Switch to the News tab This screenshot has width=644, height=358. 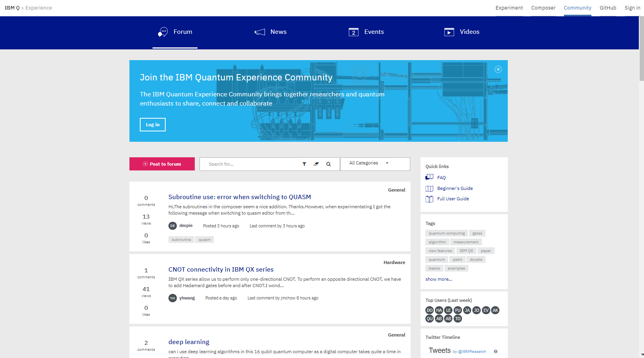pos(270,32)
